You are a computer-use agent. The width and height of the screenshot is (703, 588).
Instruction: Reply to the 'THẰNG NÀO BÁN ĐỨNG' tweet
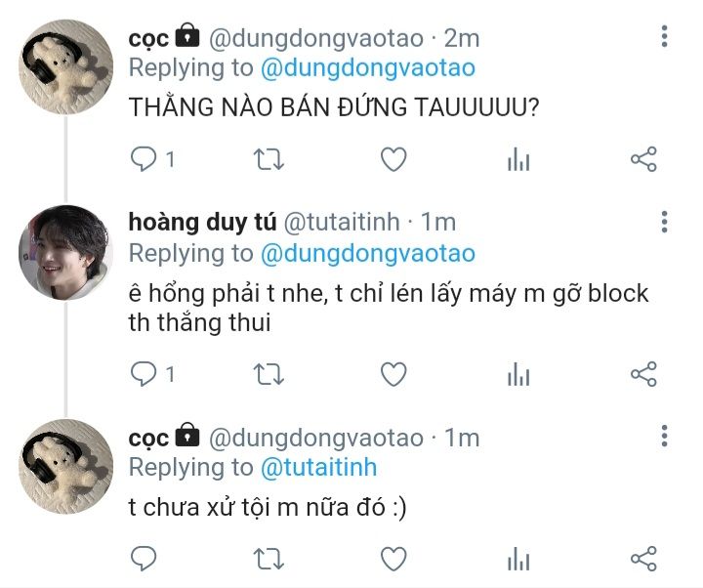(144, 159)
